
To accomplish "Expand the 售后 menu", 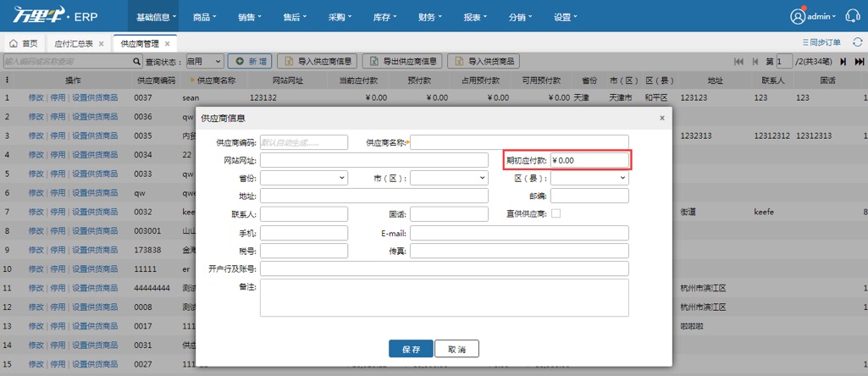I will 295,17.
